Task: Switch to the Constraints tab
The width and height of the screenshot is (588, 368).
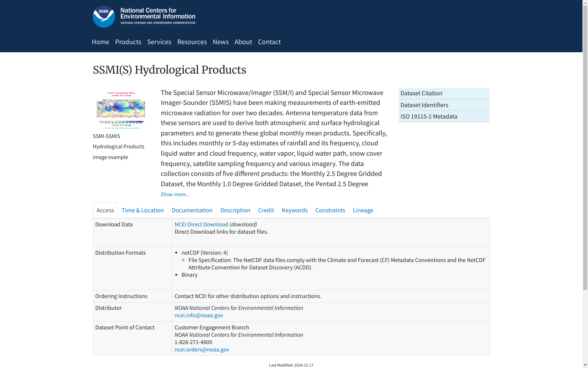Action: pyautogui.click(x=330, y=210)
